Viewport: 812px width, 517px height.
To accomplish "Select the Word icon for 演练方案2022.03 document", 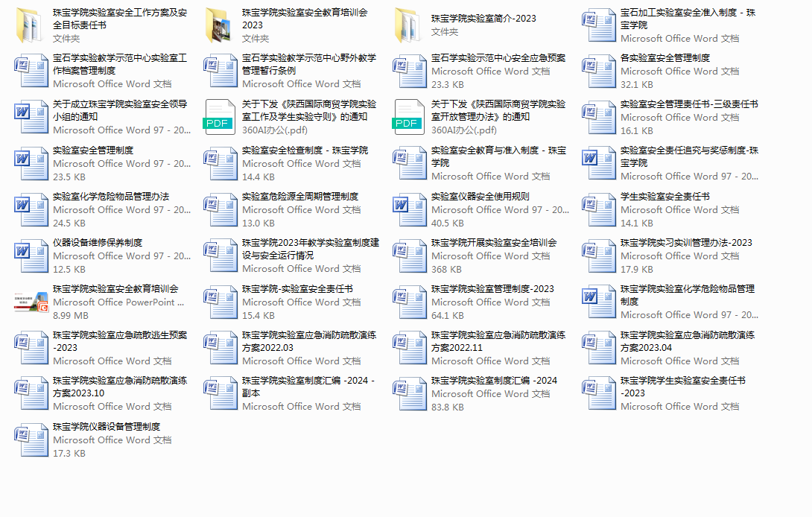I will [x=219, y=348].
